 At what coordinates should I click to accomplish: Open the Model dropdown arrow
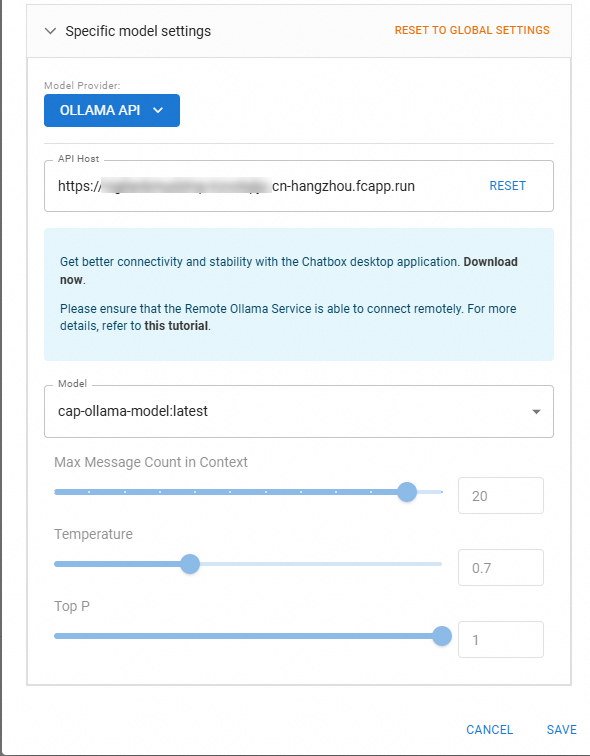[x=536, y=412]
